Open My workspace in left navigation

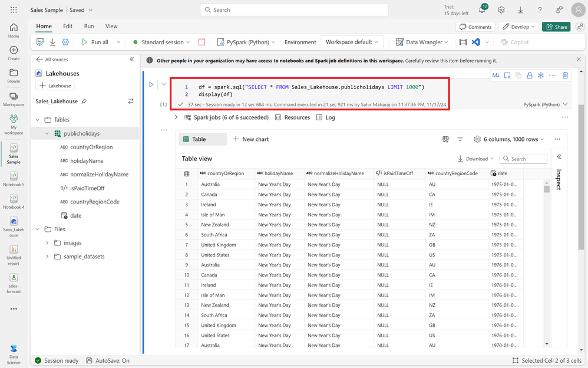click(14, 124)
